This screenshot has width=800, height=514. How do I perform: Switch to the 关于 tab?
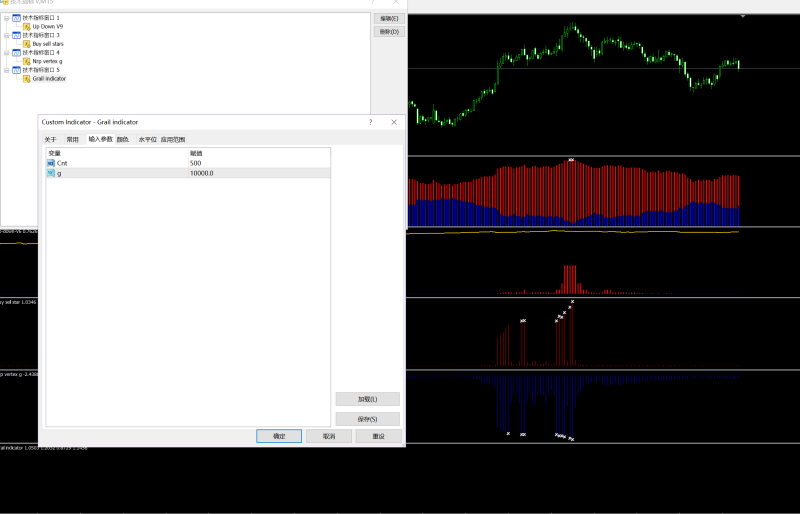[51, 139]
